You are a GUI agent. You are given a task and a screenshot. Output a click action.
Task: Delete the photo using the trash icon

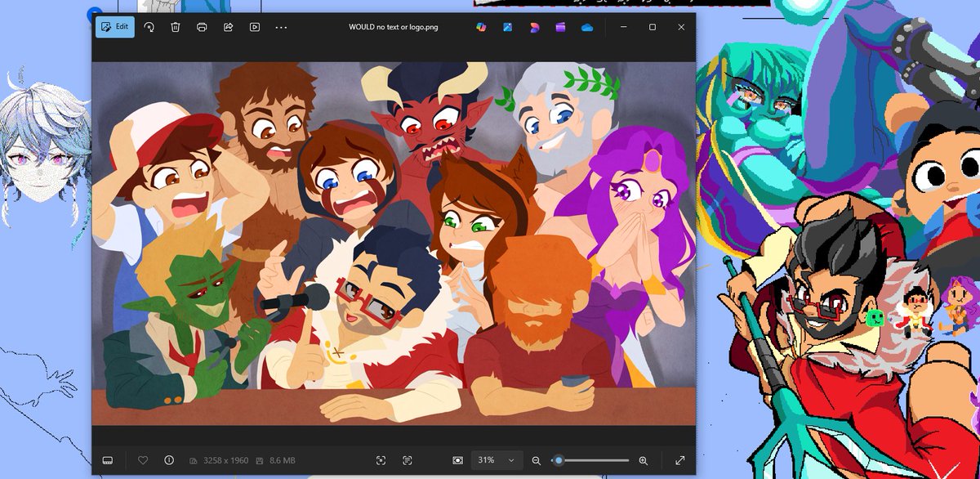coord(176,27)
